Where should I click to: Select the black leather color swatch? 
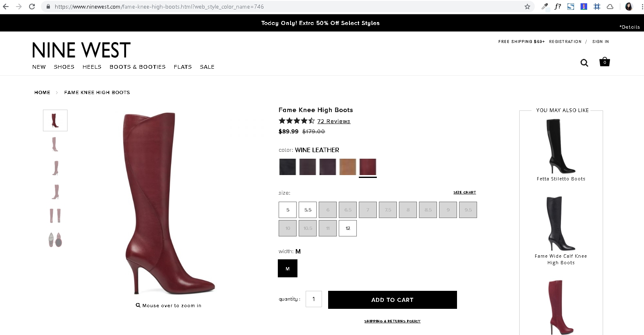pos(287,167)
